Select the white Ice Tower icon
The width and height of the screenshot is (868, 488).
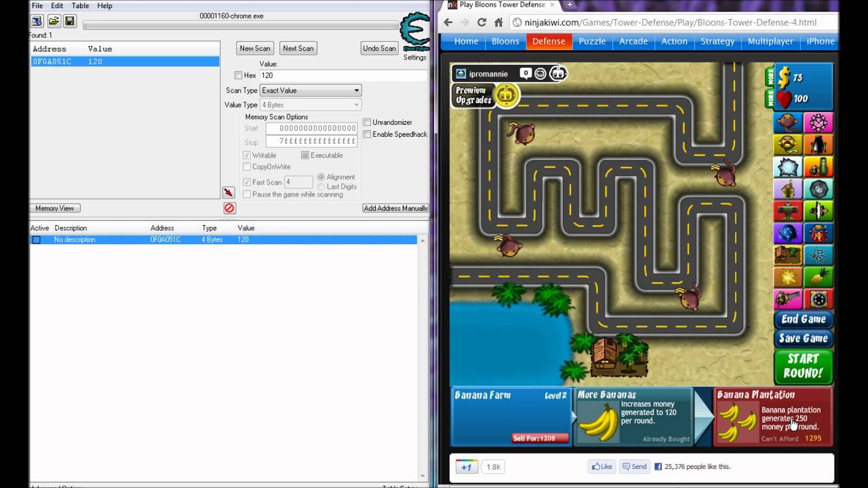(788, 167)
